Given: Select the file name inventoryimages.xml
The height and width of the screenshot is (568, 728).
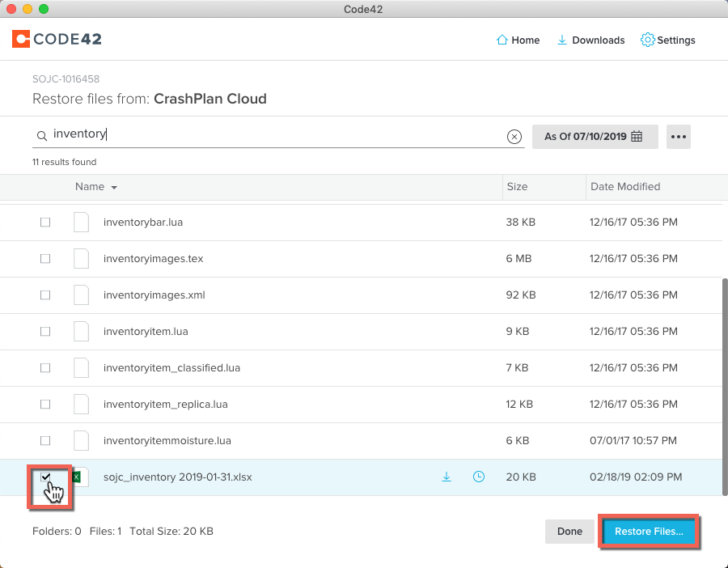Looking at the screenshot, I should 154,295.
